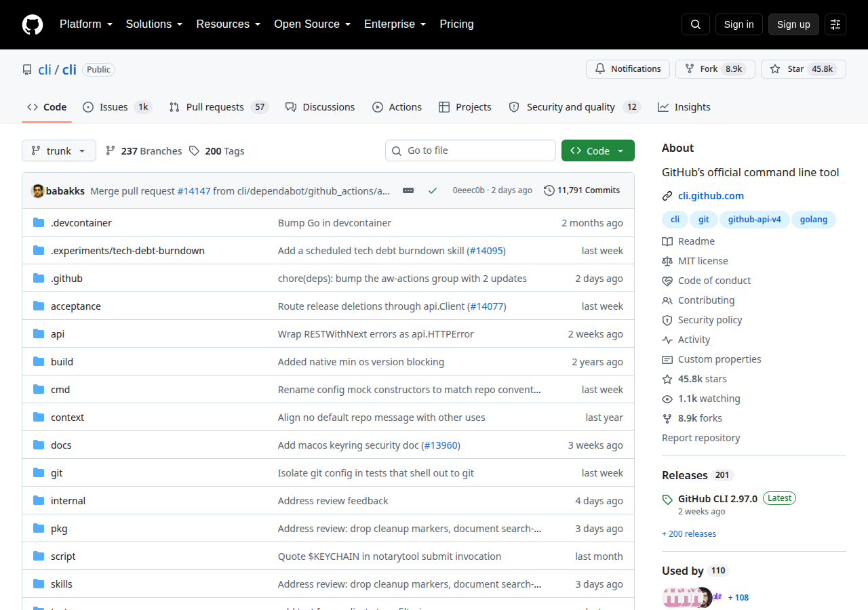Open the appearance settings slider icon
The width and height of the screenshot is (868, 610).
coord(835,24)
